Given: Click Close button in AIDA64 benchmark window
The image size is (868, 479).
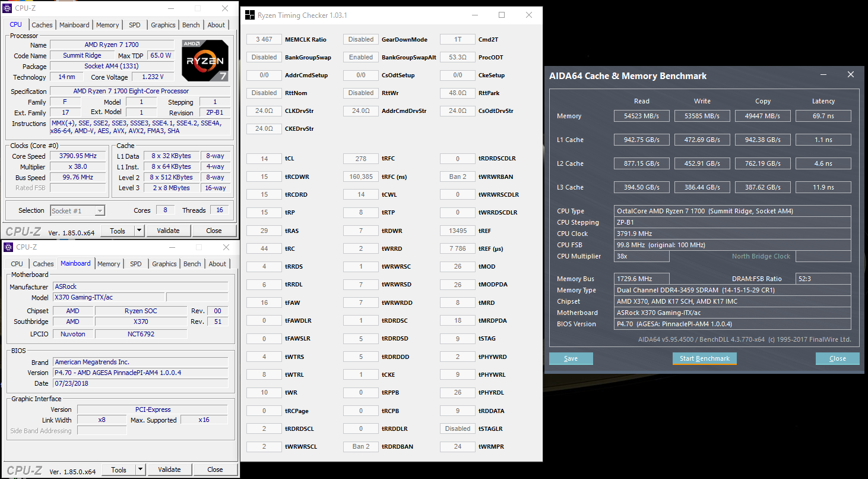Looking at the screenshot, I should coord(838,358).
